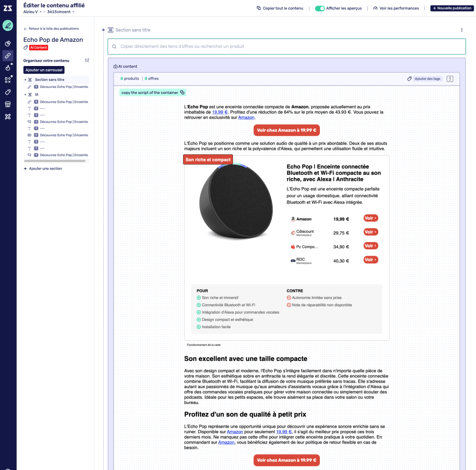Viewport: 476px width, 470px height.
Task: Click the Echo Pop de Amazon publication title
Action: 53,40
